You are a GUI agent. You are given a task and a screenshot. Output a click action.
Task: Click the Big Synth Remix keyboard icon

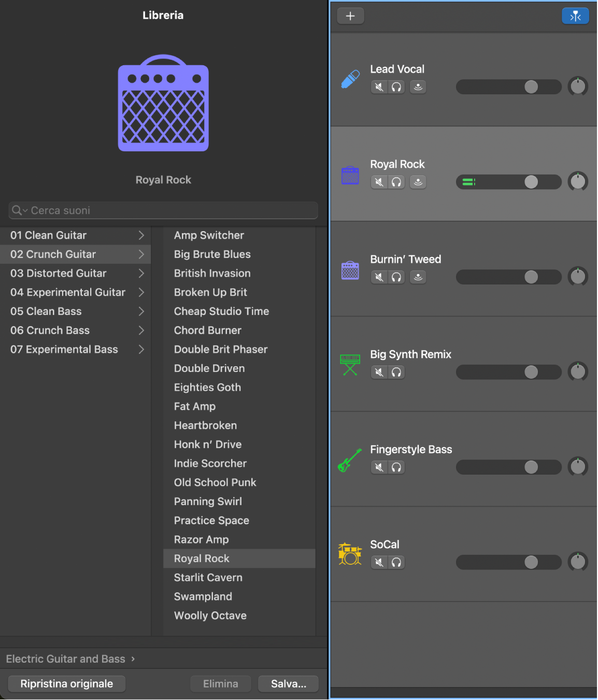click(x=350, y=364)
